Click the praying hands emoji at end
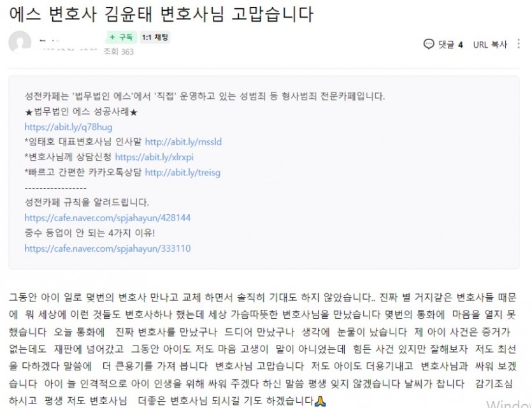Screen dimensions: 532x408 coord(320,401)
